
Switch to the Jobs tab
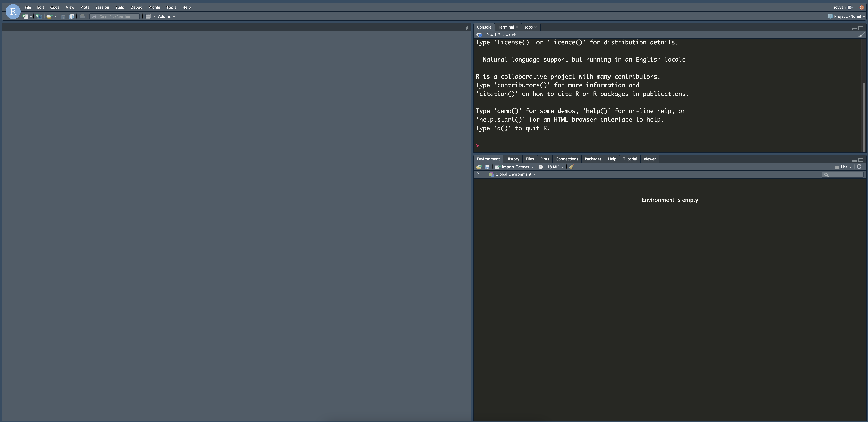click(x=528, y=27)
